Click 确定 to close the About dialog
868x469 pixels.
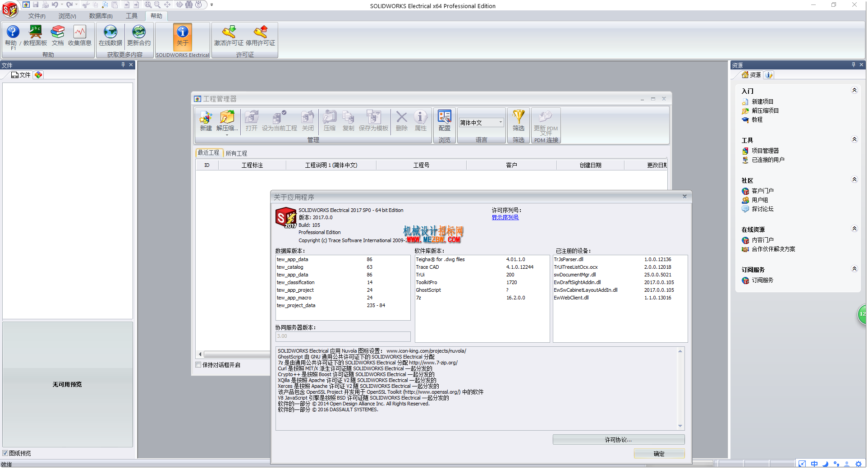tap(659, 454)
